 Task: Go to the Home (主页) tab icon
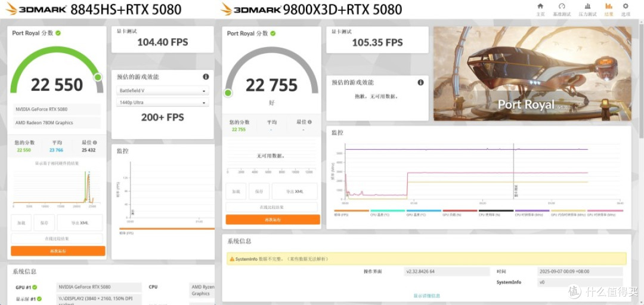(540, 6)
